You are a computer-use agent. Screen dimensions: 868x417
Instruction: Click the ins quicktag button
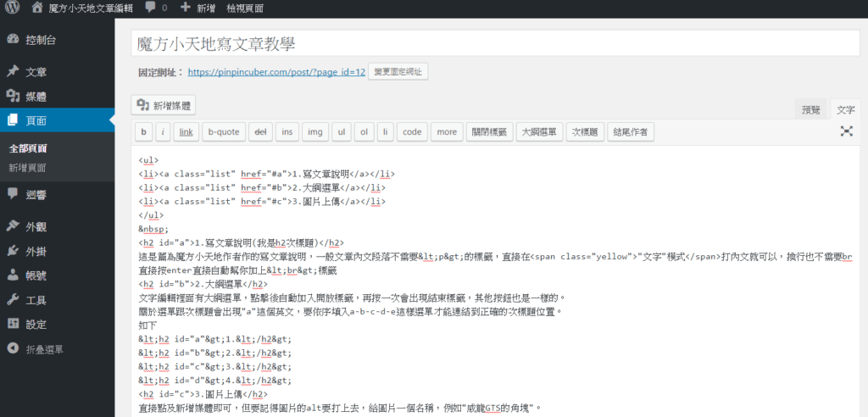tap(287, 132)
